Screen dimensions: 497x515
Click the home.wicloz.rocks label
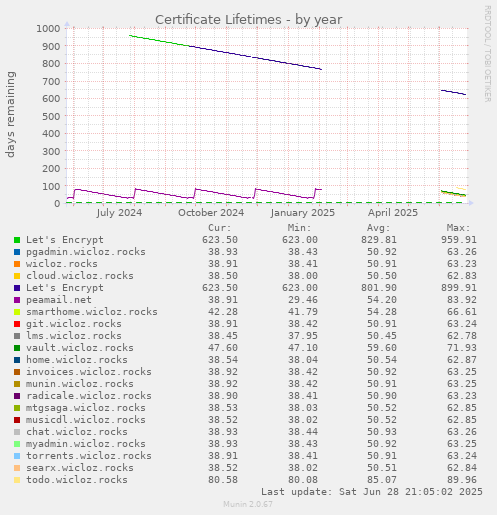click(77, 360)
